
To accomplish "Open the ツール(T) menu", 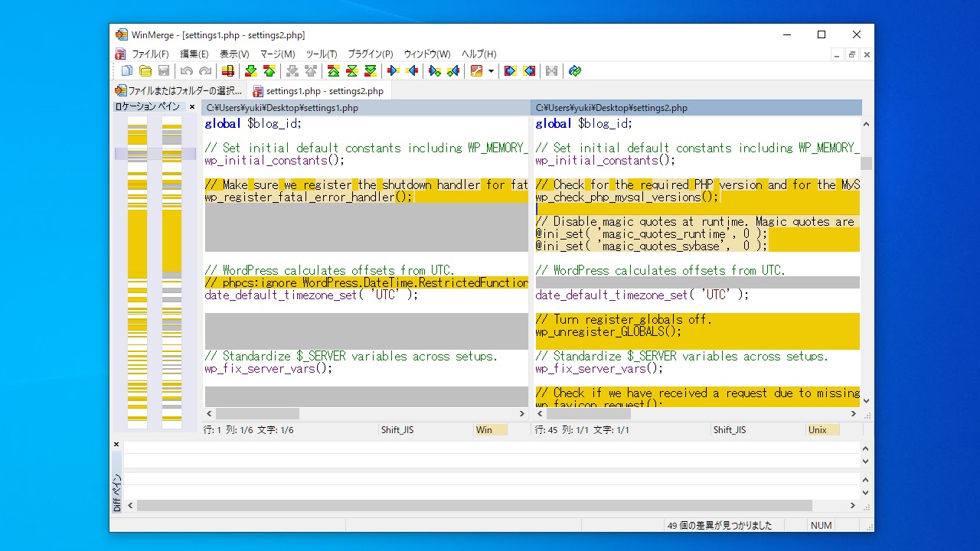I will [322, 54].
